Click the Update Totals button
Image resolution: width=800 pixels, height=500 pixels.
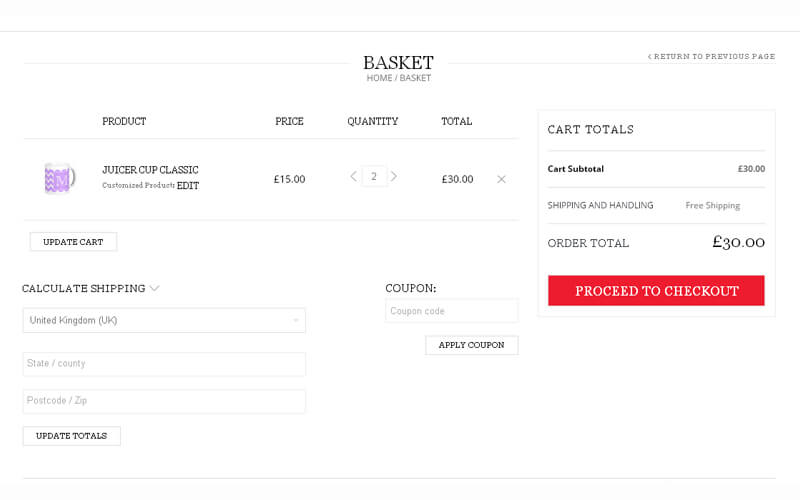tap(72, 436)
